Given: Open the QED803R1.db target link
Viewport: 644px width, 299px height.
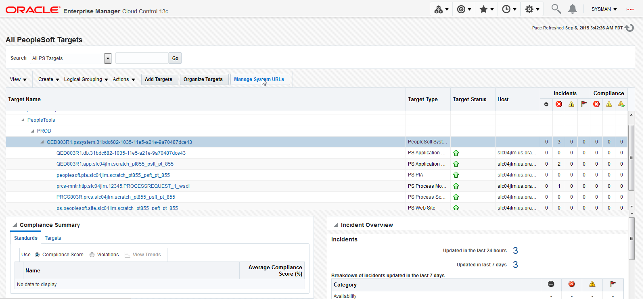Looking at the screenshot, I should (121, 153).
